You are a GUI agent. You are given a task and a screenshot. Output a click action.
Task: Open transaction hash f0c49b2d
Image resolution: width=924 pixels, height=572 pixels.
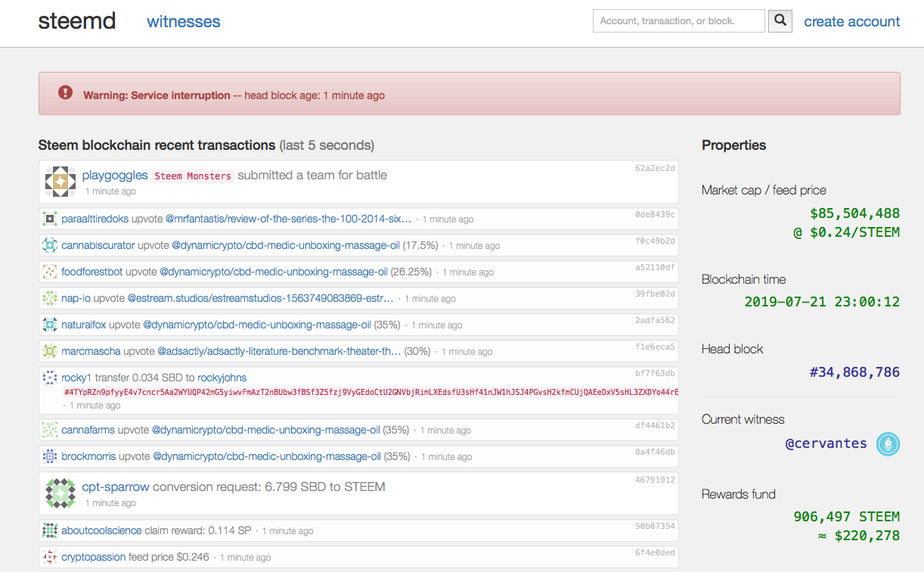[655, 241]
